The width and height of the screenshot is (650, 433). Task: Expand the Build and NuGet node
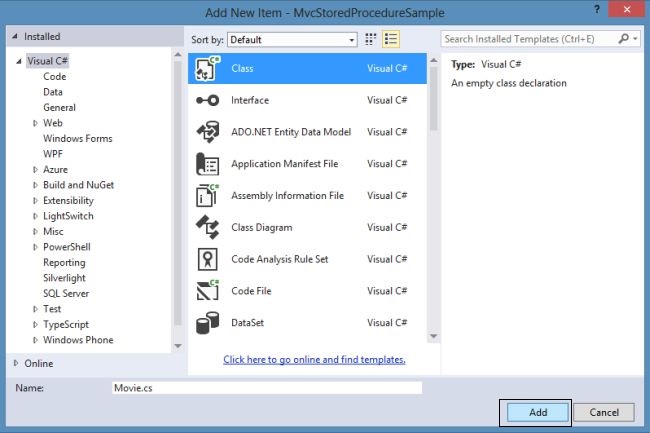point(35,185)
